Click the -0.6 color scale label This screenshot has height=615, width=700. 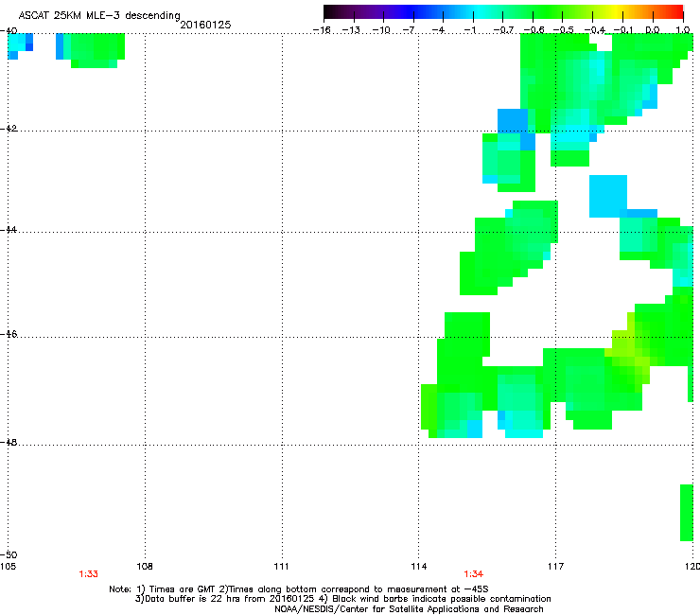pyautogui.click(x=534, y=30)
